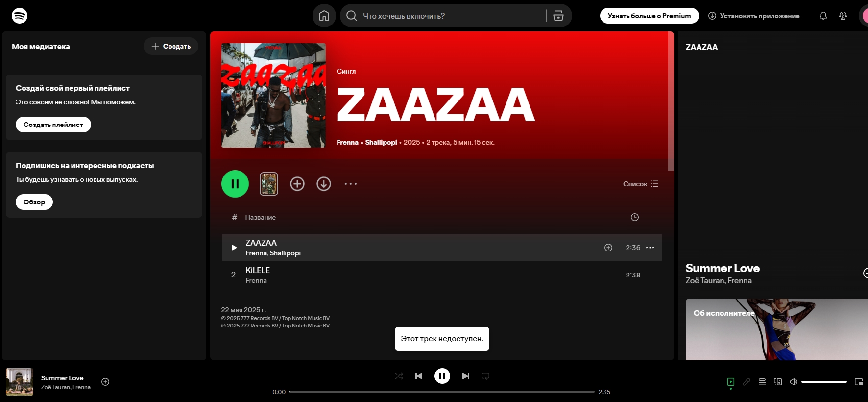
Task: Add ZAAZAA single to your library
Action: (x=297, y=184)
